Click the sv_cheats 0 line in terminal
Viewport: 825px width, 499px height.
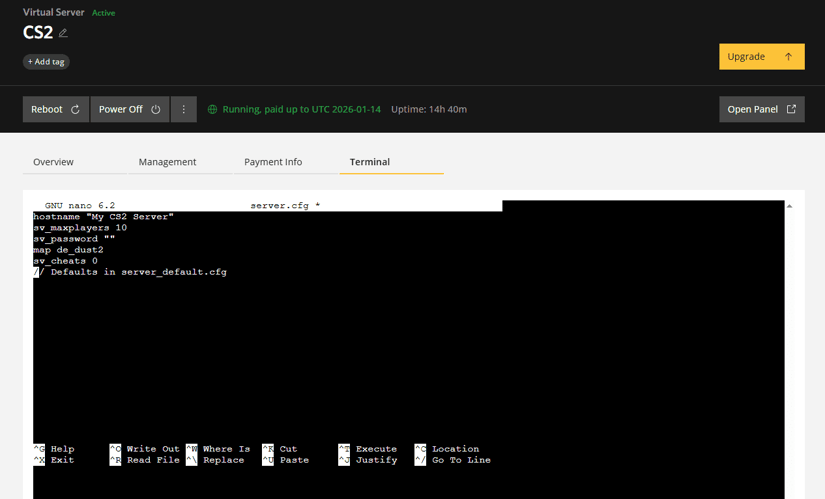click(66, 261)
